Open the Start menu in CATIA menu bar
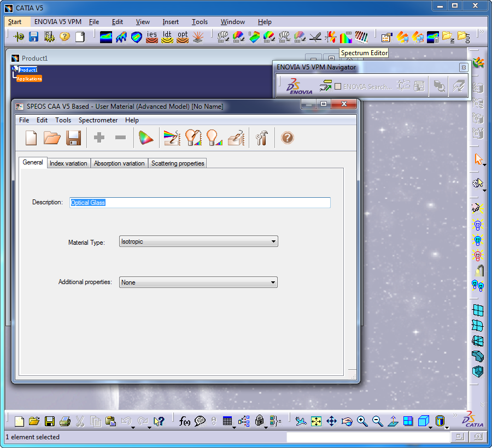This screenshot has width=492, height=448. [15, 22]
